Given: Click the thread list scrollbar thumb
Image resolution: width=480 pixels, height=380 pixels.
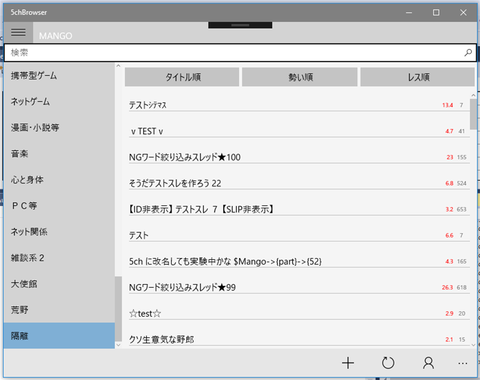Looking at the screenshot, I should [x=473, y=114].
